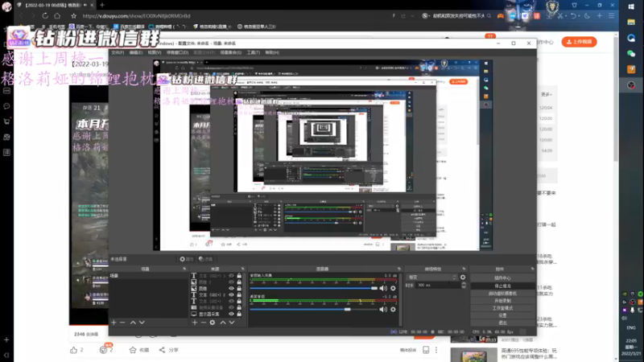Open the transition properties gear icon
Viewport: 644px width, 362px height.
(x=463, y=278)
